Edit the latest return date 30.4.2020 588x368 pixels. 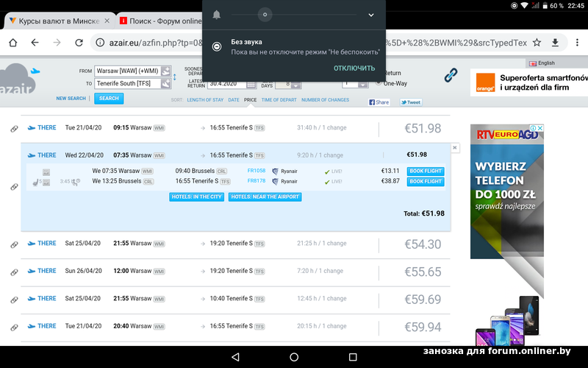(227, 85)
